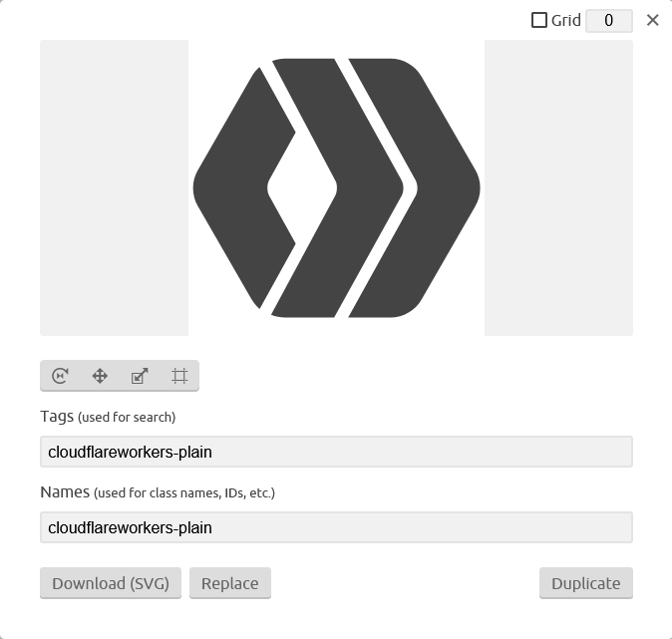Click the right gray preview margin
672x639 pixels.
(558, 188)
